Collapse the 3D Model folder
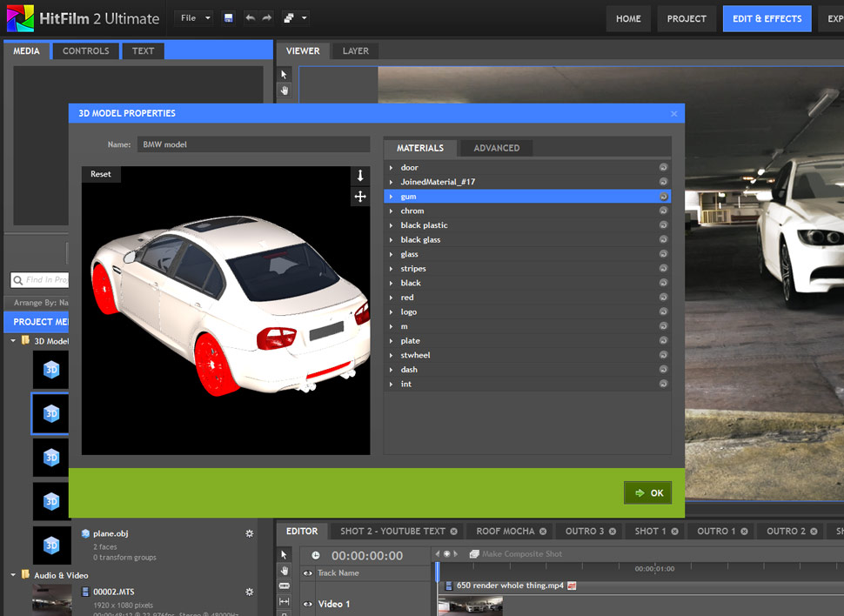 point(13,341)
